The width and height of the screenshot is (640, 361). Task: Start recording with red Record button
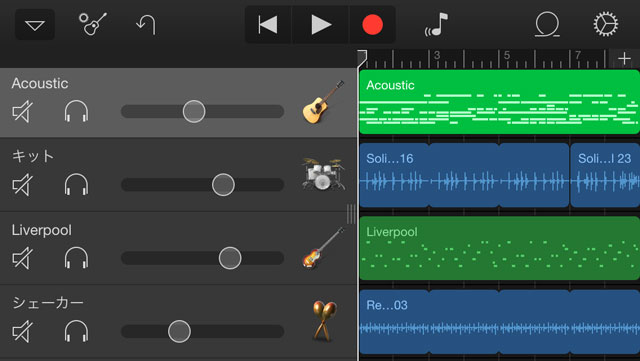pos(372,25)
